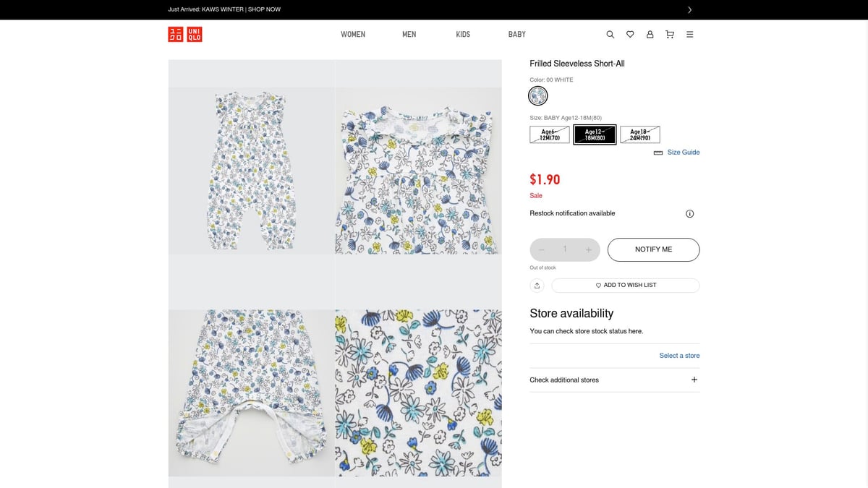Open the hamburger menu icon
This screenshot has height=488, width=868.
[x=689, y=34]
